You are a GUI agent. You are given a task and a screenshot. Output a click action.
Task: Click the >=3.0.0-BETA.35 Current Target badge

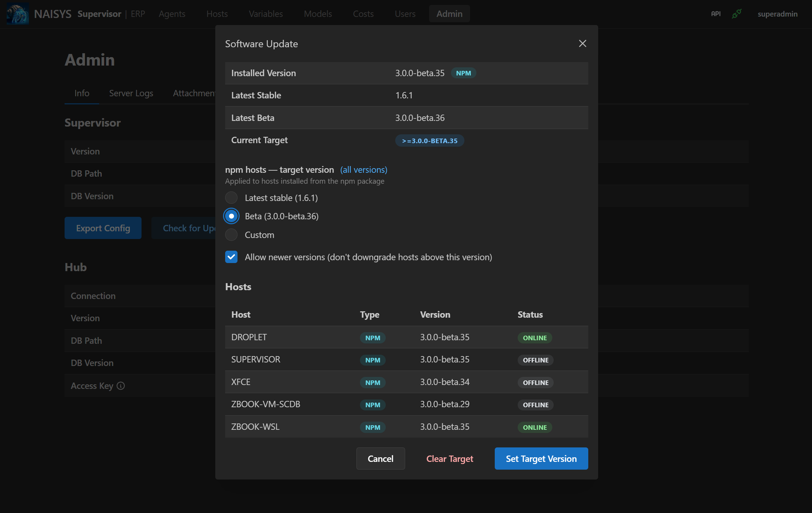429,140
